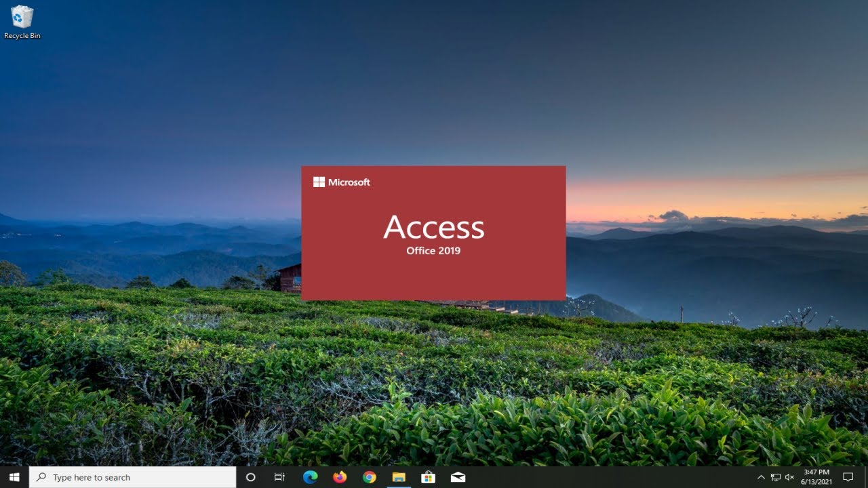The height and width of the screenshot is (488, 868).
Task: Open the Recycle Bin desktop icon
Action: click(x=22, y=22)
